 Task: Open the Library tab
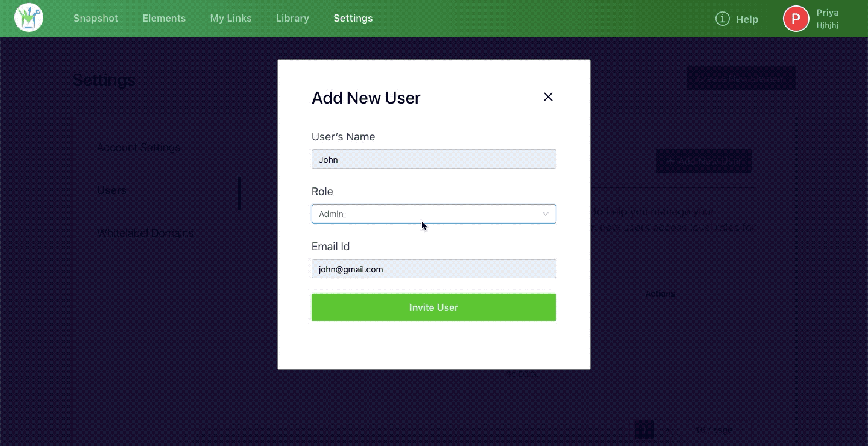coord(292,19)
